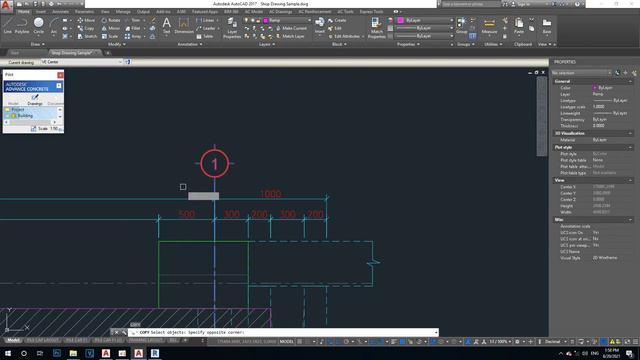The width and height of the screenshot is (640, 360).
Task: Toggle MODEL space button in status bar
Action: coord(287,341)
